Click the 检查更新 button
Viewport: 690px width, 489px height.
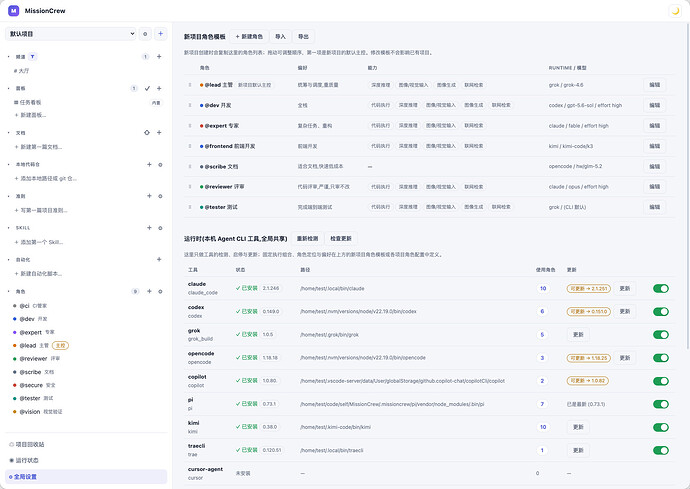[x=341, y=239]
